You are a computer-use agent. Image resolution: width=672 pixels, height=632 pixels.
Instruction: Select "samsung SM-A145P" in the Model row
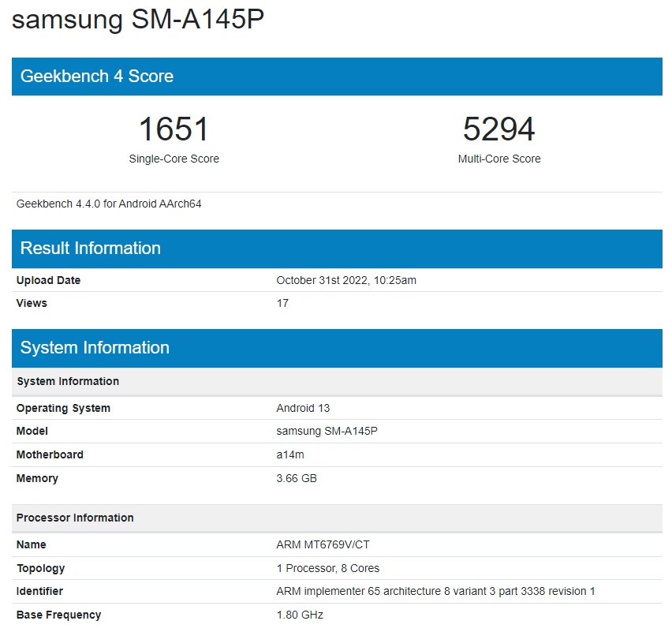[x=327, y=431]
